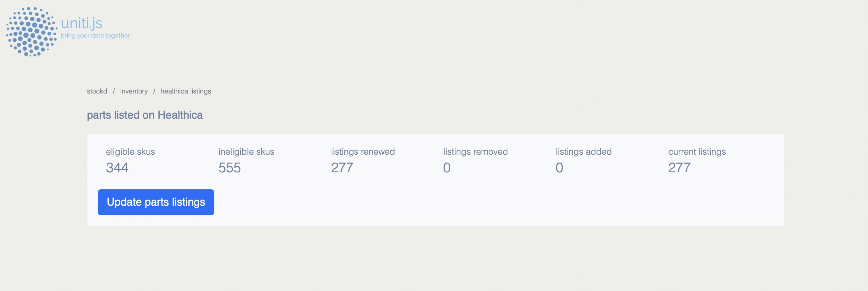Click the Update parts listings button
Screen dimensions: 868x291
pyautogui.click(x=156, y=202)
